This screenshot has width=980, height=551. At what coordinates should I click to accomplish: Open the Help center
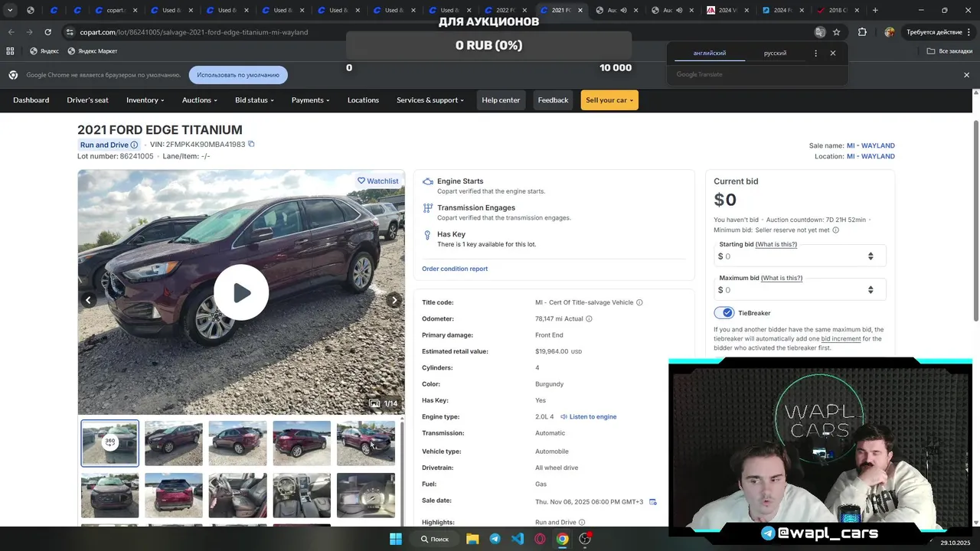click(501, 100)
